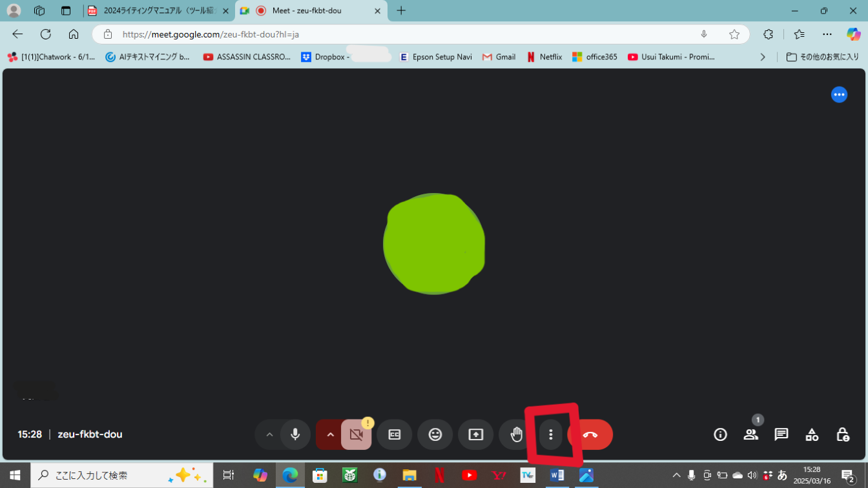Open the in-call chat panel
Viewport: 868px width, 488px height.
(x=781, y=434)
